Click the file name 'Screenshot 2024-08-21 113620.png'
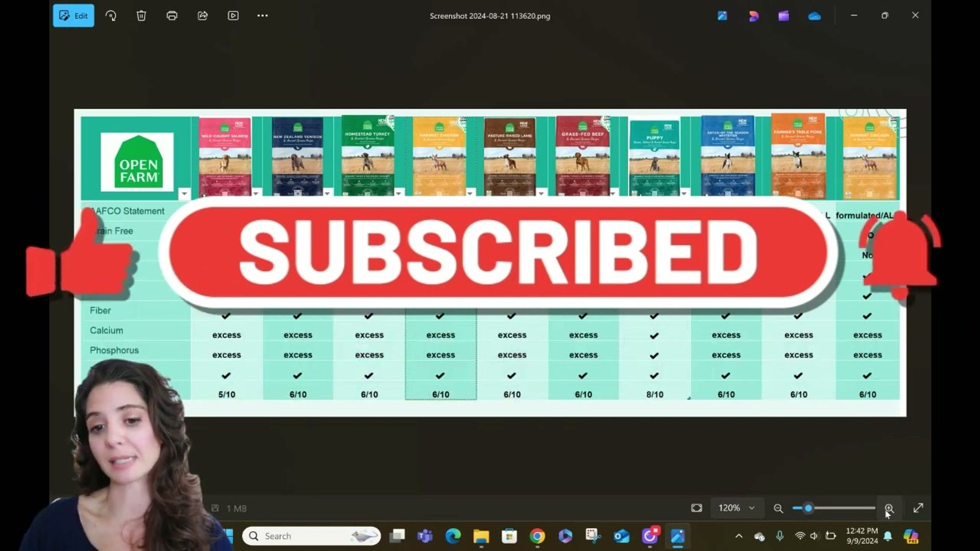This screenshot has width=980, height=551. tap(490, 16)
